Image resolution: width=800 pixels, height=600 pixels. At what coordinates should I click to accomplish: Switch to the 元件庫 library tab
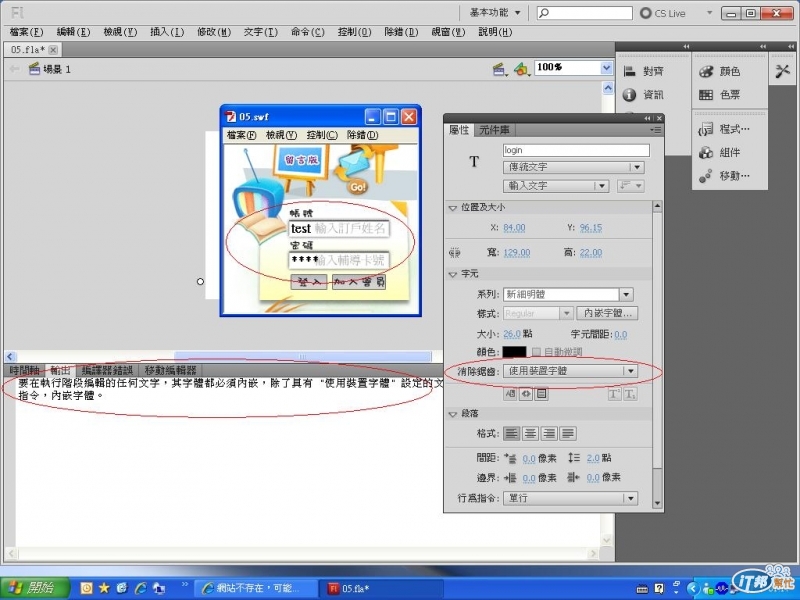(494, 130)
